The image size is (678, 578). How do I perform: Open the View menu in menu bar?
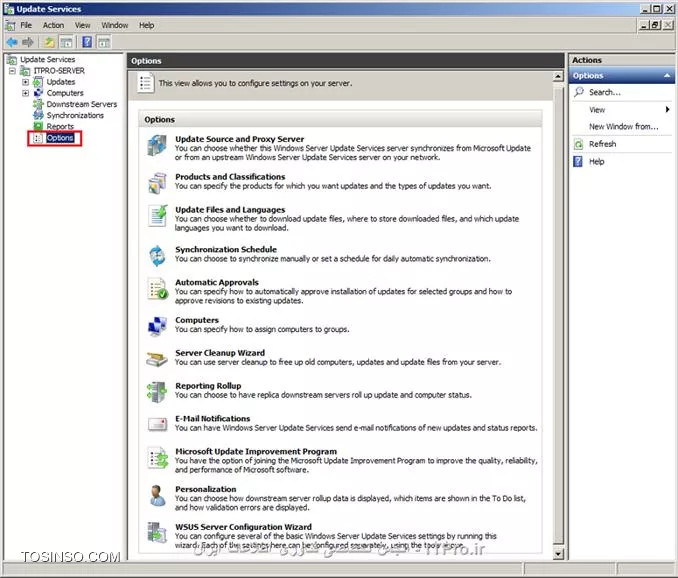(83, 25)
